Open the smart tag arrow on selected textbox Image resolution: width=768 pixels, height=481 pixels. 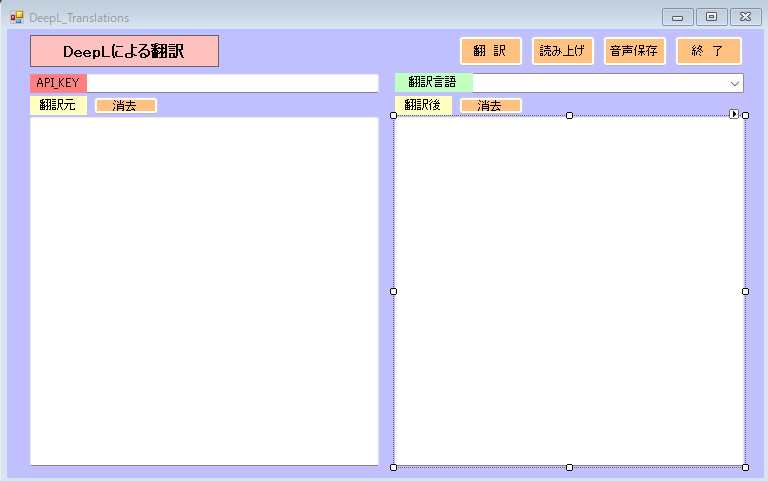coord(734,115)
